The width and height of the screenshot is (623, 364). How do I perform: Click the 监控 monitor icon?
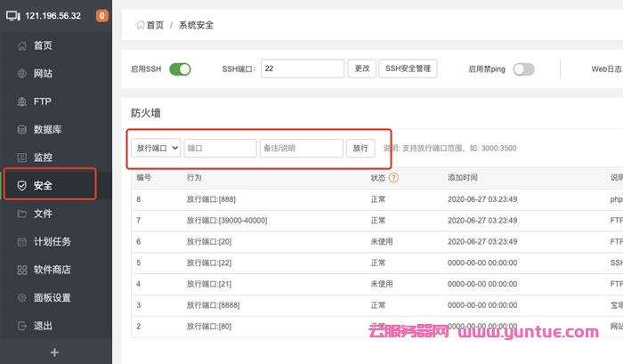tap(21, 158)
